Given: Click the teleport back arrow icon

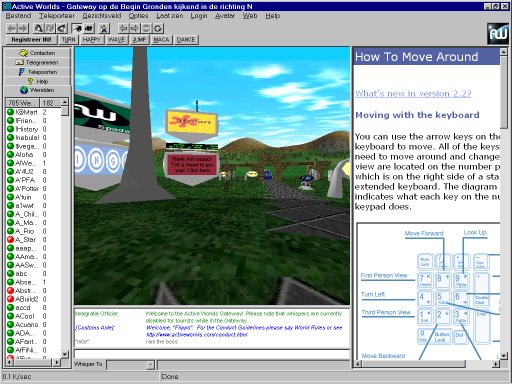Looking at the screenshot, I should 11,28.
